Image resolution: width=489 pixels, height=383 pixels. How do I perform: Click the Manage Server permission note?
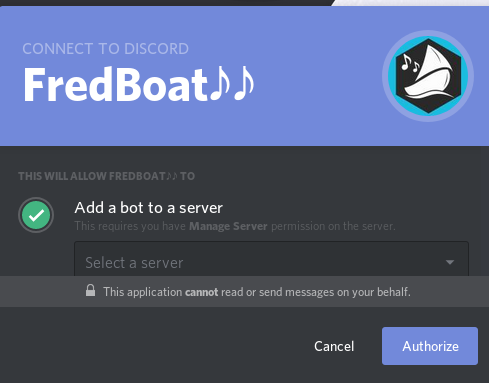(235, 226)
